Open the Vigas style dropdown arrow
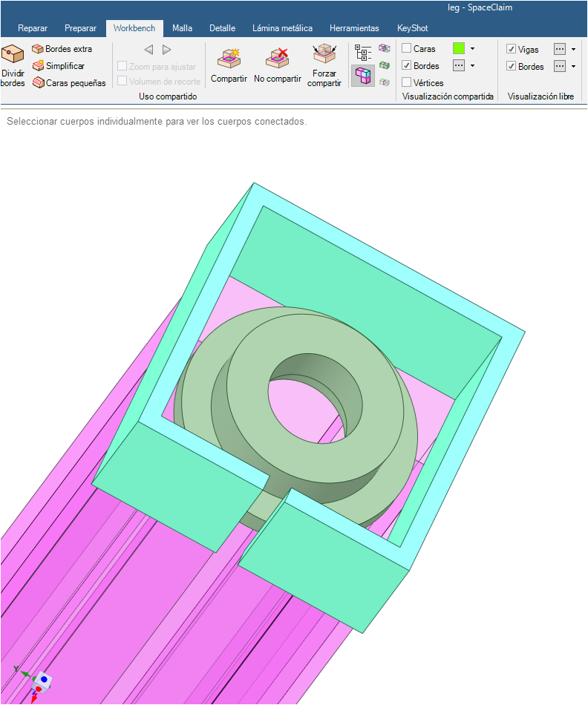588x705 pixels. [574, 50]
